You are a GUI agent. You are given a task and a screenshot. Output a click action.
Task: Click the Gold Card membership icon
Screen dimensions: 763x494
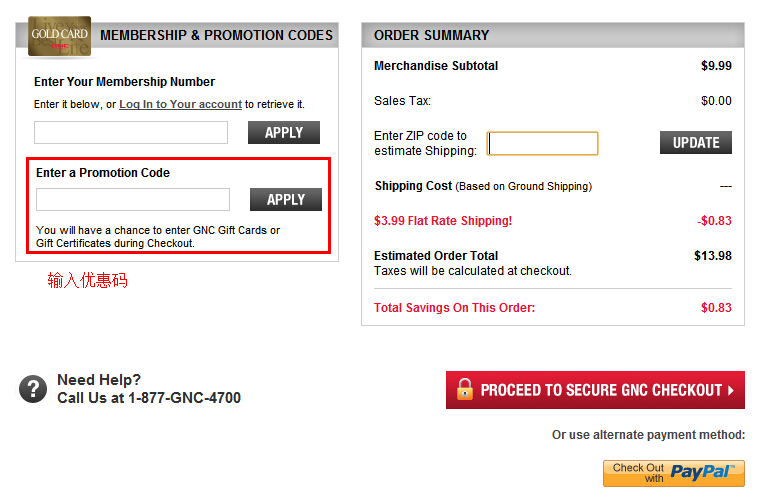60,37
